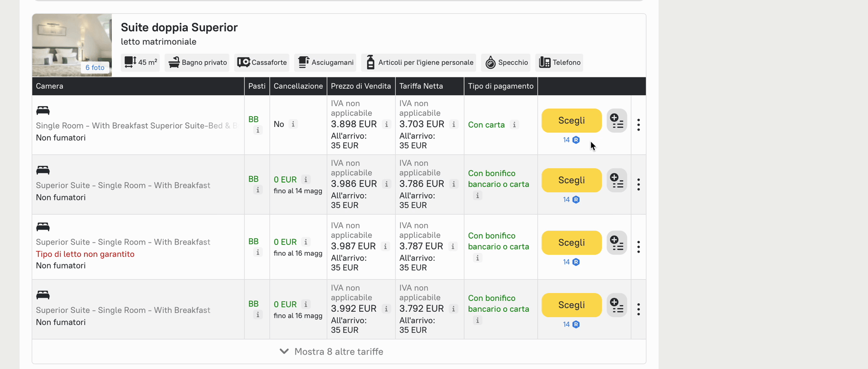The width and height of the screenshot is (868, 369).
Task: Click the 'Cassaforte' amenity tag
Action: coord(262,62)
